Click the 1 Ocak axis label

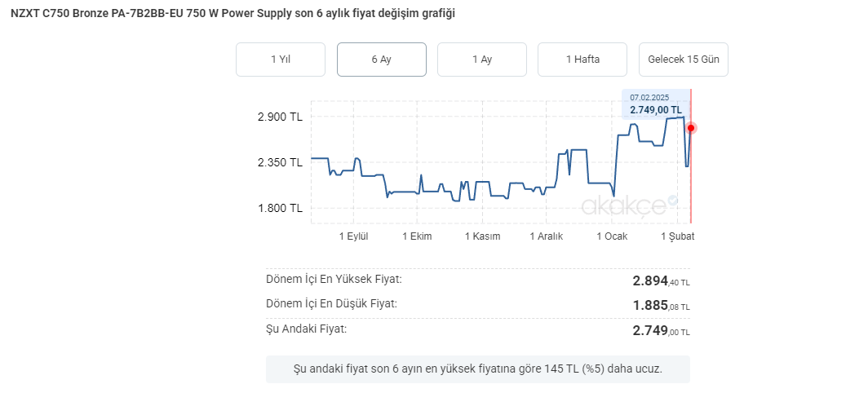pos(612,236)
